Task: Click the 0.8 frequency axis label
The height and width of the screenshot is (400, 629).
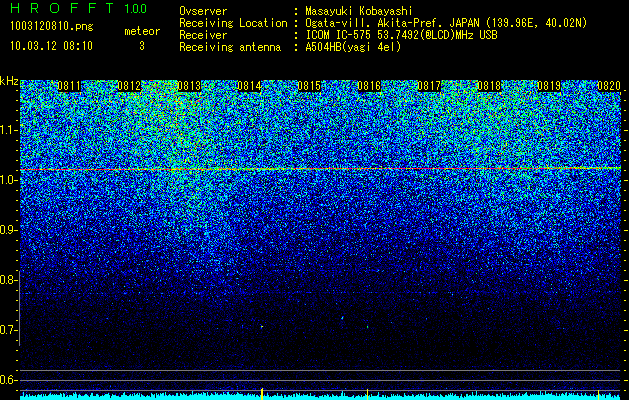Action: pos(8,280)
